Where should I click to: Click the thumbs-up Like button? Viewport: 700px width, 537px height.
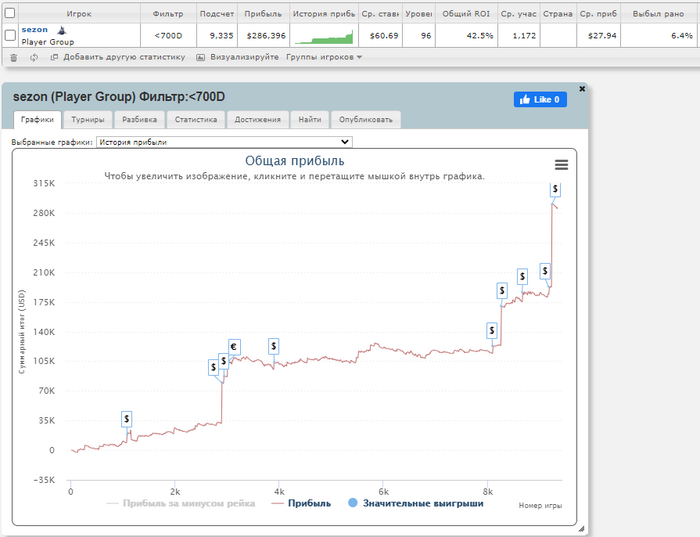pyautogui.click(x=540, y=100)
